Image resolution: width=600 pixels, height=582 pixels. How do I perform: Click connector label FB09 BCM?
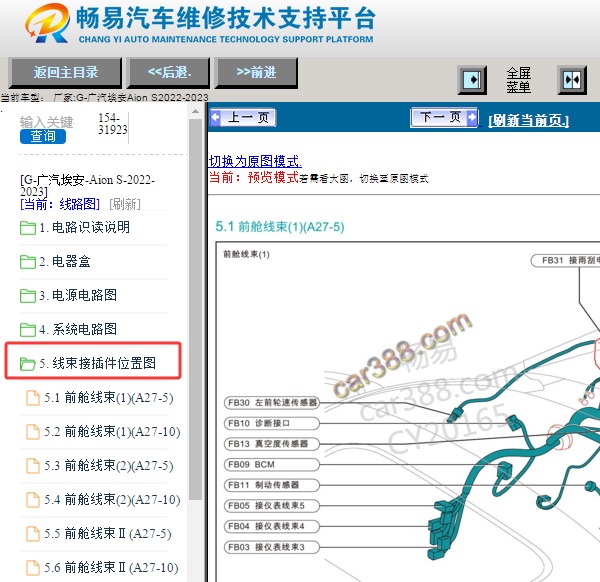click(x=271, y=465)
